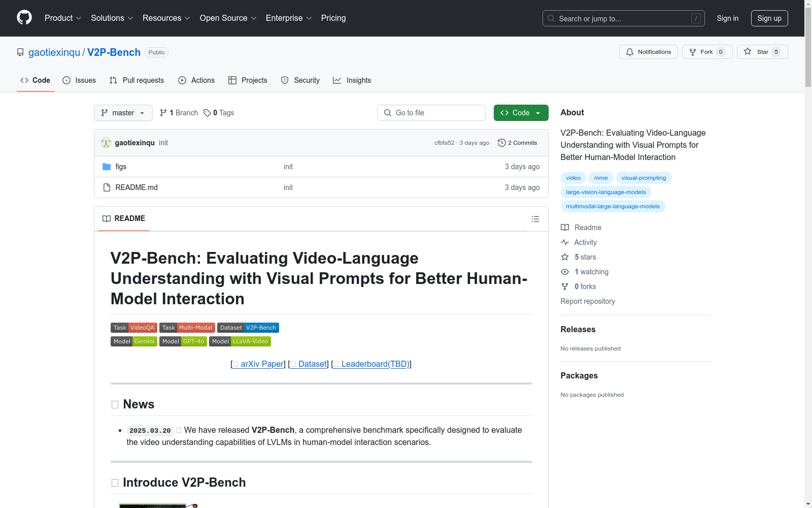Viewport: 812px width, 508px height.
Task: Open the README outline list icon
Action: 535,219
